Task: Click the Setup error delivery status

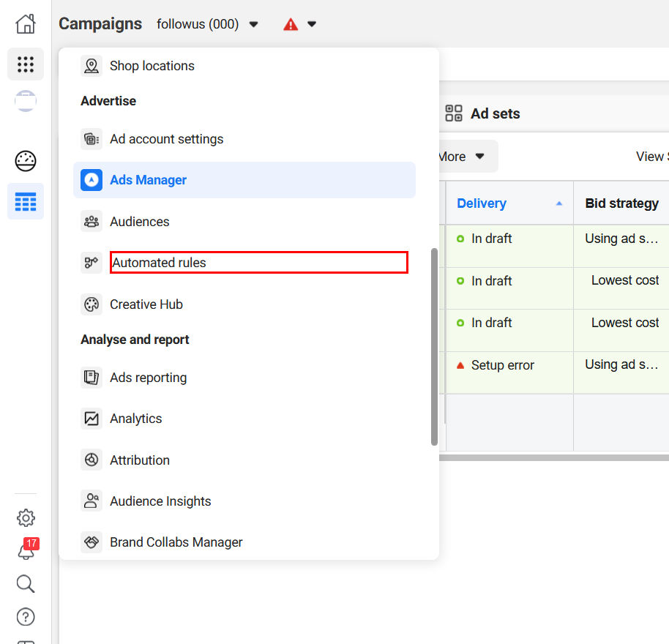Action: pos(502,365)
